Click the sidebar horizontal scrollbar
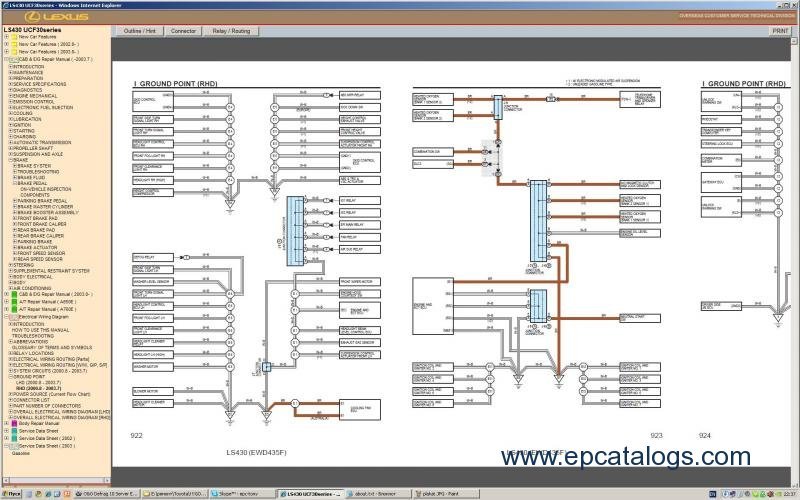The image size is (800, 500). [x=56, y=481]
